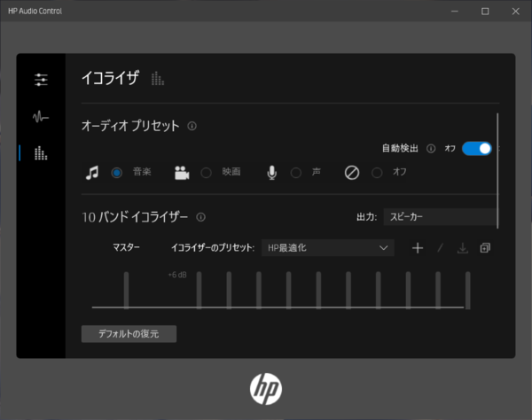
Task: Show info for オーディオ プリセット
Action: 192,126
